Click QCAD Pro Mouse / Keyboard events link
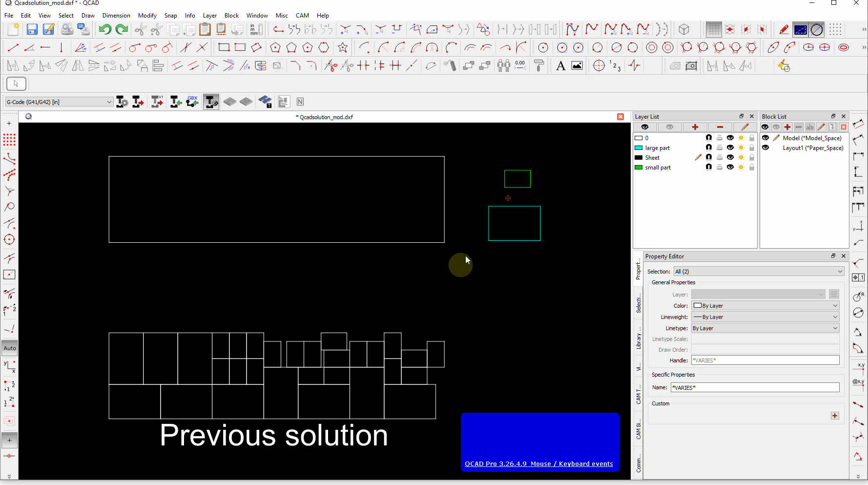This screenshot has height=485, width=868. click(x=538, y=464)
